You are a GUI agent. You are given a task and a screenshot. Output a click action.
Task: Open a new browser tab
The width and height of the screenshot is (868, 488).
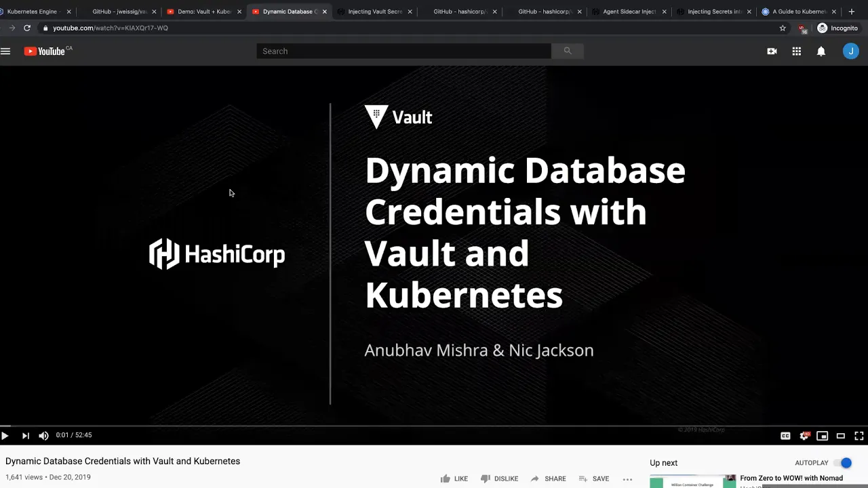point(852,12)
